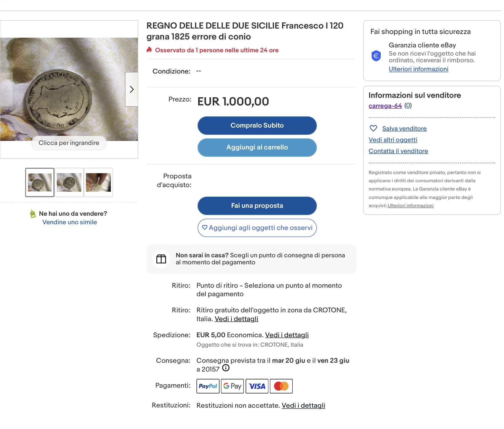The height and width of the screenshot is (429, 504).
Task: Select the PayPal payment icon
Action: point(208,386)
